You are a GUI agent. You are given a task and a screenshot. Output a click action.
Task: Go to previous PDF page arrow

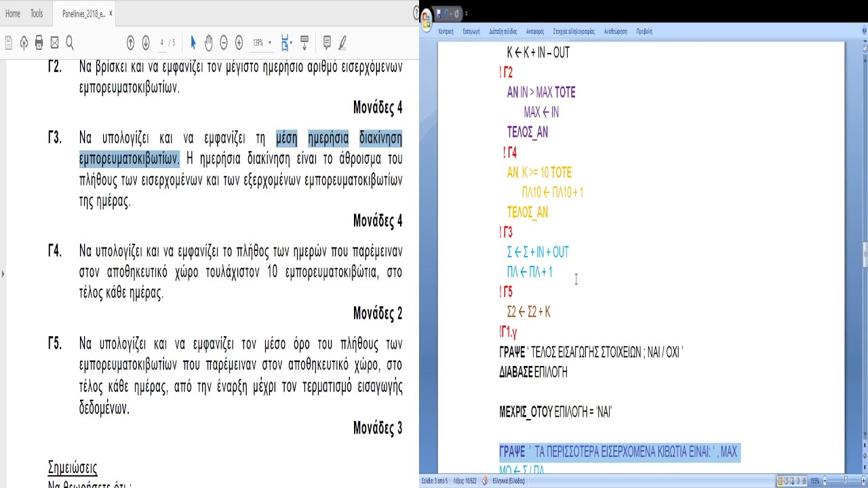pyautogui.click(x=130, y=43)
